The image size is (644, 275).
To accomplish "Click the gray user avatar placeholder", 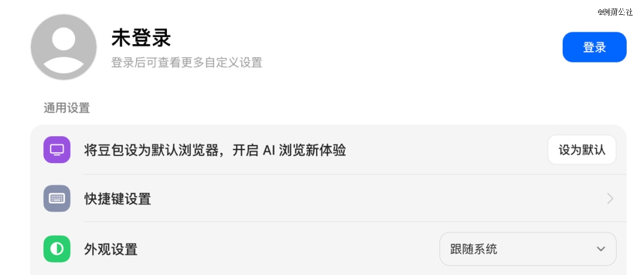I will (x=64, y=46).
